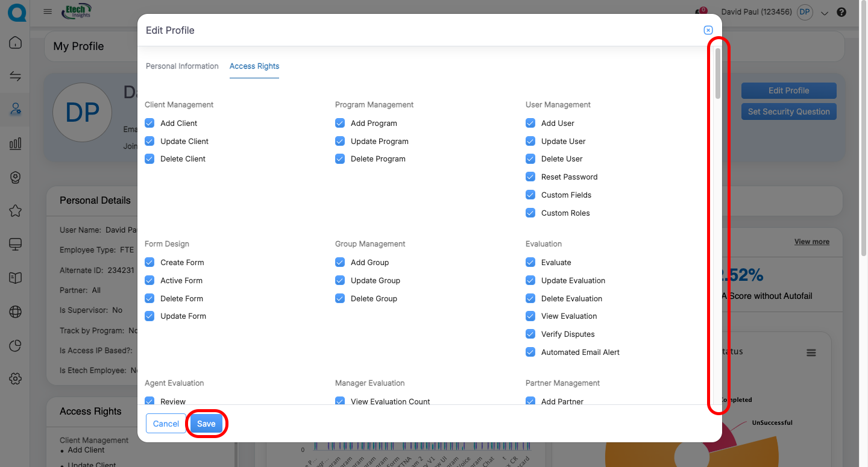Switch to the Personal Information tab
The width and height of the screenshot is (868, 467).
(182, 66)
